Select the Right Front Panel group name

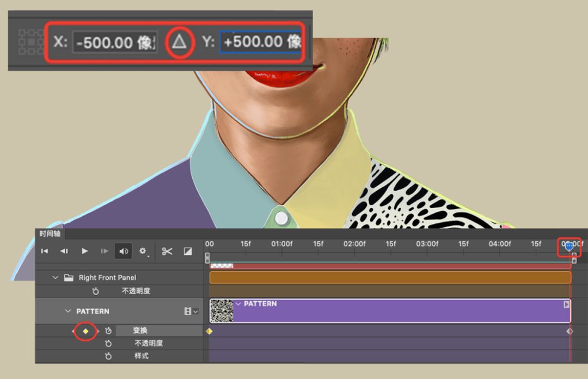click(107, 278)
